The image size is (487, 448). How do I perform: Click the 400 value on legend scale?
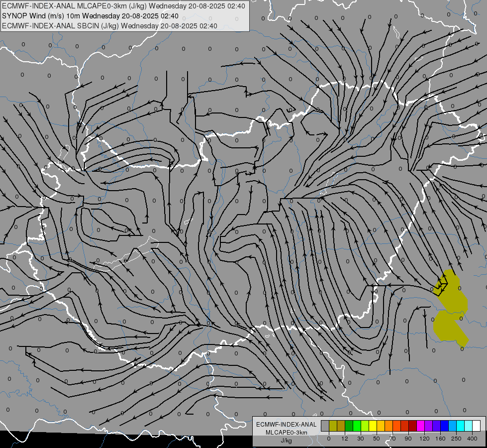click(472, 439)
